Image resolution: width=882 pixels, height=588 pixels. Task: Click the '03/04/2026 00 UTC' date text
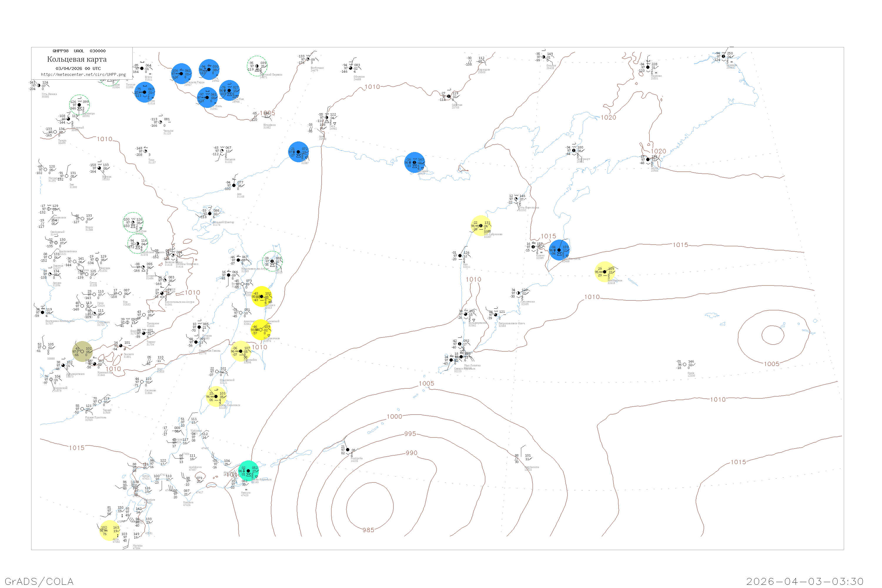[x=78, y=69]
